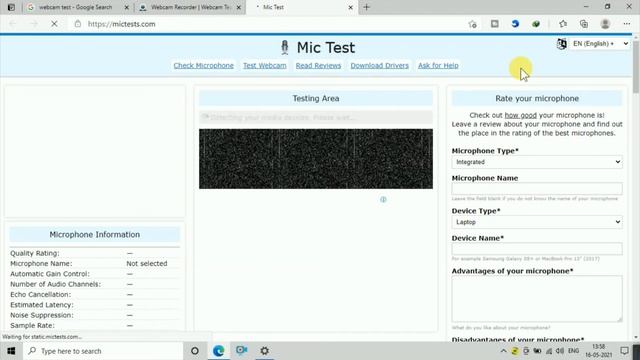Click the 'Not selected' microphone name value
Screen dimensions: 640x360
(x=147, y=264)
